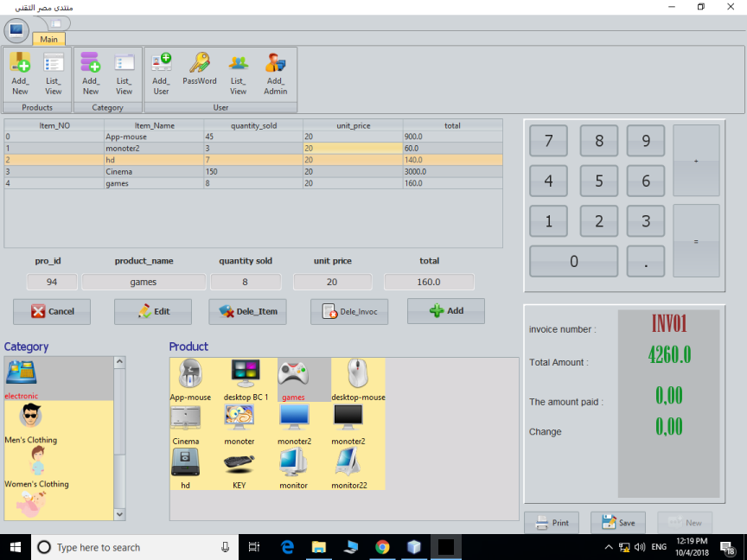This screenshot has height=560, width=747.
Task: Tap keypad digit 7
Action: point(548,141)
